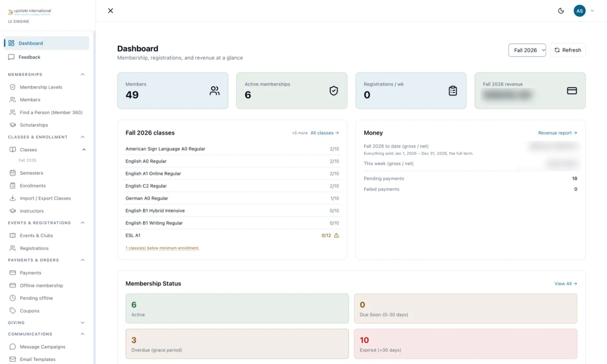
Task: Open the AS user avatar menu
Action: click(579, 11)
